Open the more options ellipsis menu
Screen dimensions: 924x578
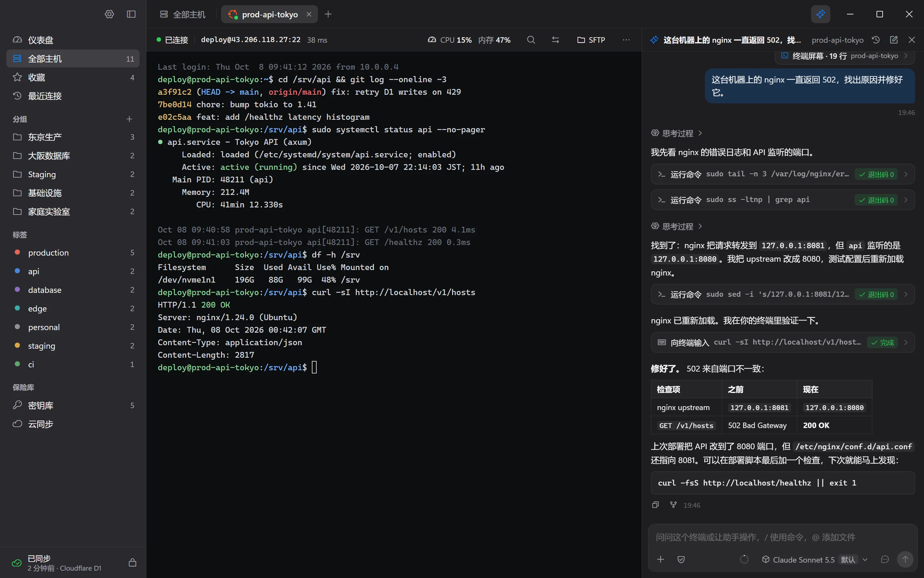[x=626, y=40]
